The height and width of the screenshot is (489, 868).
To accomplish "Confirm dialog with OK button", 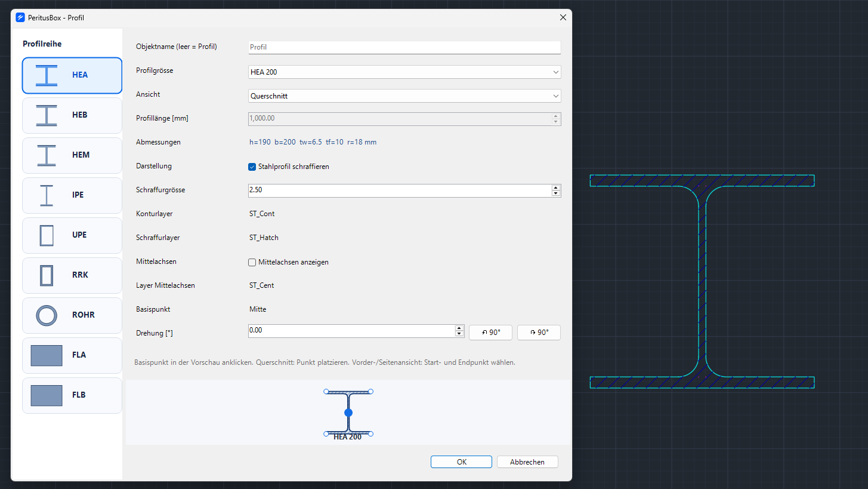I will 461,462.
